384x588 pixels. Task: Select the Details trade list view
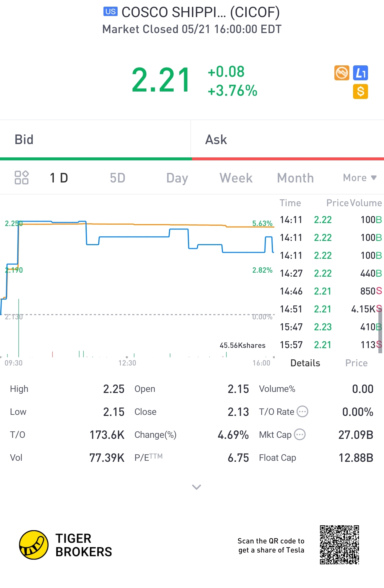[x=305, y=363]
